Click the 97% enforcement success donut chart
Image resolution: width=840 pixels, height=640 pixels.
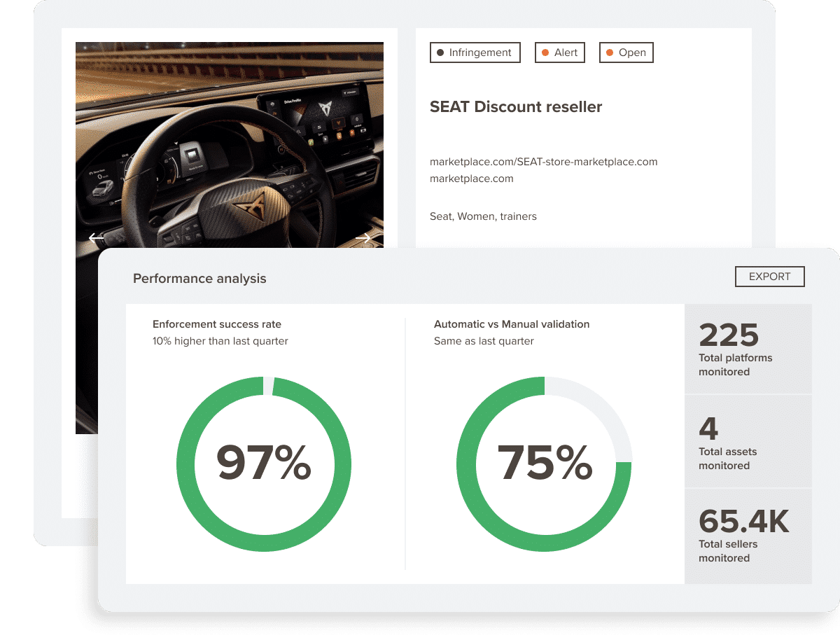pos(264,464)
